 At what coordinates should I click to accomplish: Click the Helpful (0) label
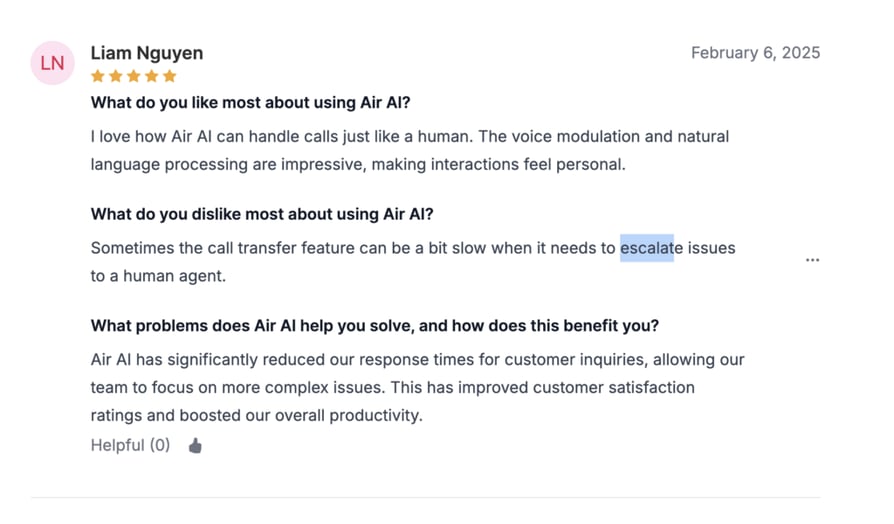tap(131, 445)
